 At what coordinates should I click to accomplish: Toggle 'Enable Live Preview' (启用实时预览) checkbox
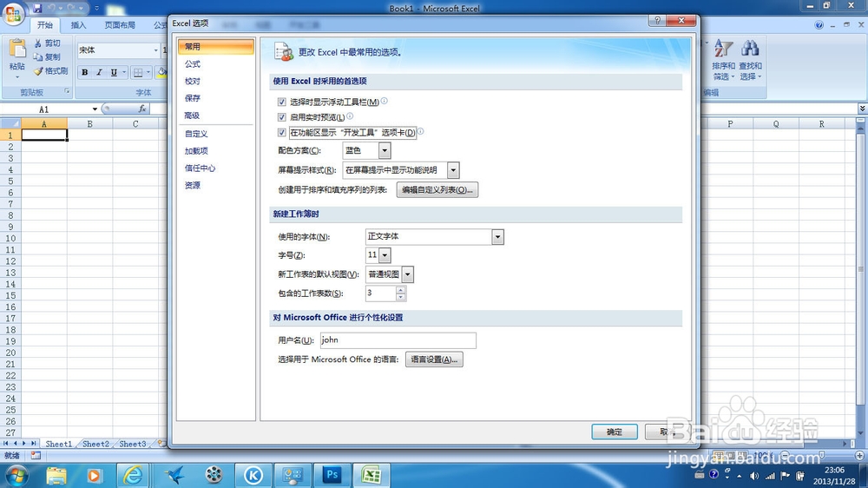pos(282,117)
